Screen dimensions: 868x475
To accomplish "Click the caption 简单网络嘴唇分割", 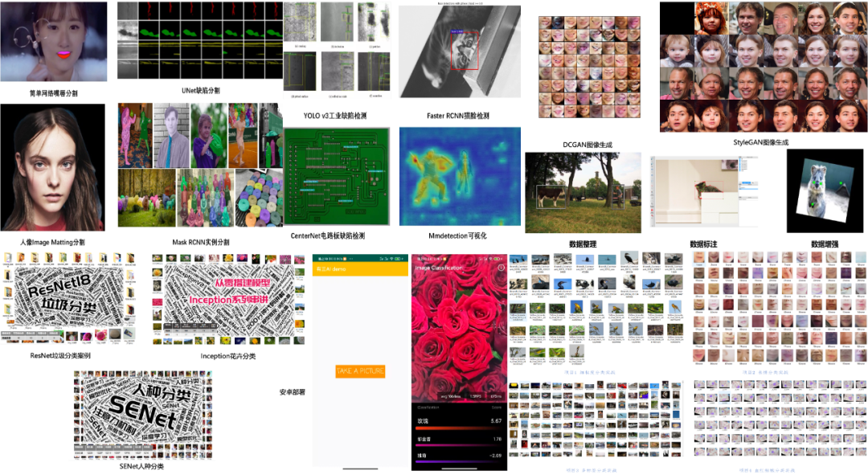I will (x=53, y=93).
